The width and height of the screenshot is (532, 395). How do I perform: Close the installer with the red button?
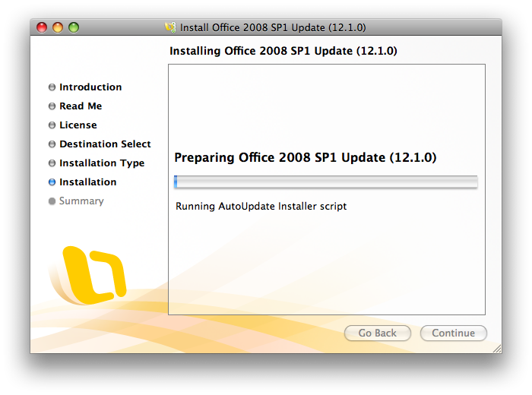[42, 27]
